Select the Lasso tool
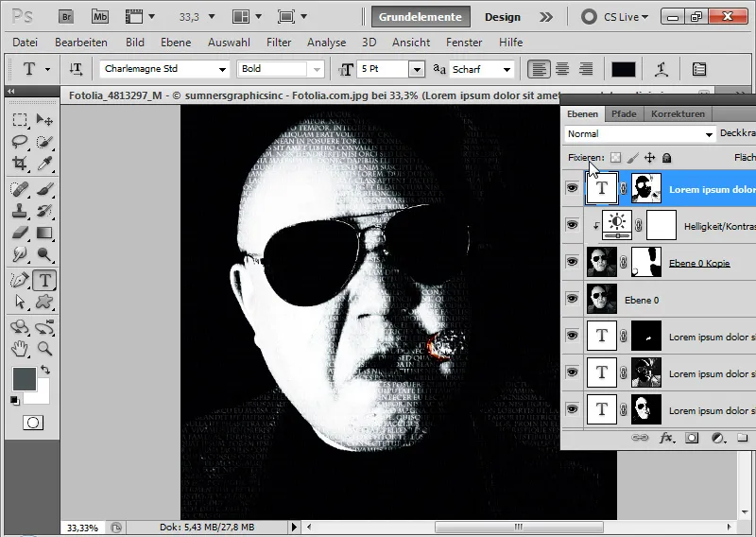Image resolution: width=756 pixels, height=537 pixels. coord(19,142)
